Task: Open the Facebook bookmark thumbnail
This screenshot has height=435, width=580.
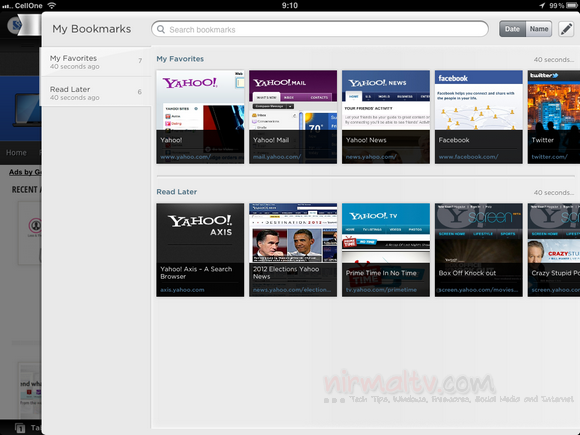Action: pos(479,117)
